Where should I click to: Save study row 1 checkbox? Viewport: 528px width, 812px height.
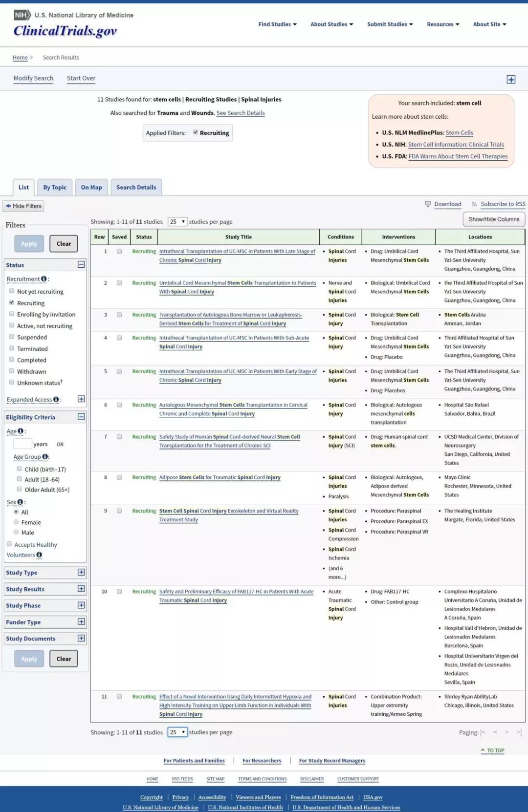point(119,251)
